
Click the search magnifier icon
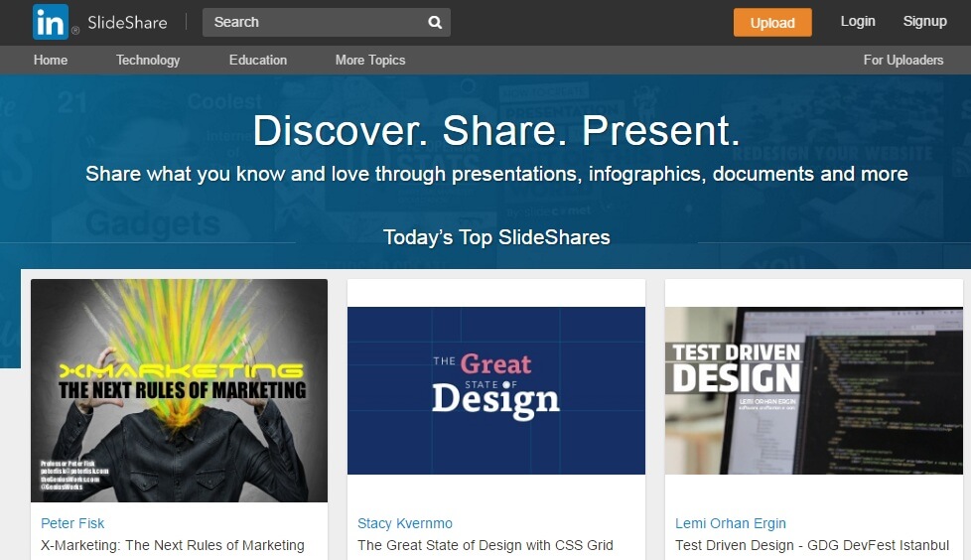[435, 22]
